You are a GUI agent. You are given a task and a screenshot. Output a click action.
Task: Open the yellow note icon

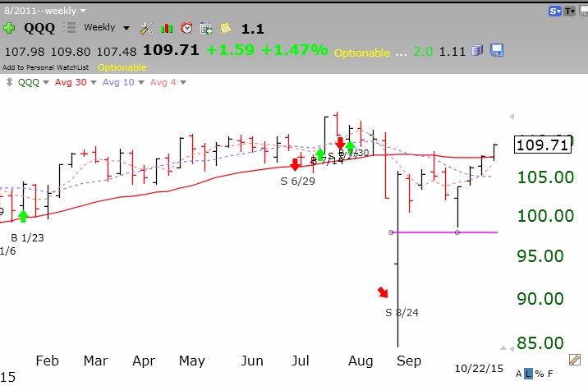coord(225,28)
